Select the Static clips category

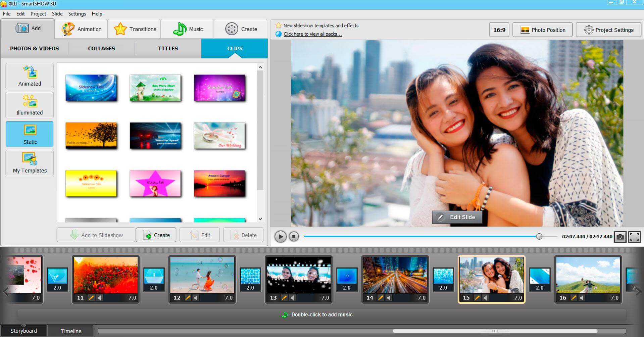[x=30, y=134]
